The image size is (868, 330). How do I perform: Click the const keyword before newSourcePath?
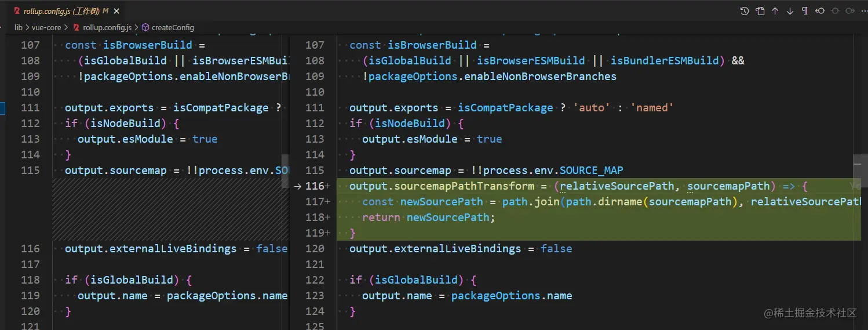coord(378,202)
